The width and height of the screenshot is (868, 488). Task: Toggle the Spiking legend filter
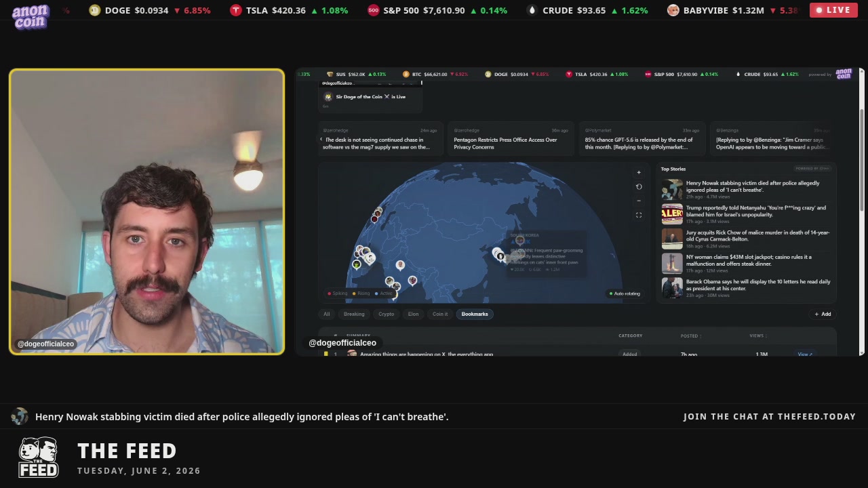pos(337,293)
